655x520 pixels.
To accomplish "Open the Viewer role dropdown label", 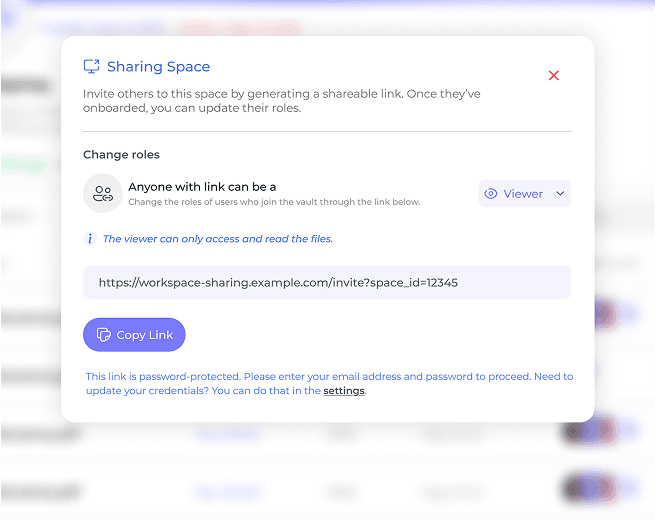I will (523, 194).
